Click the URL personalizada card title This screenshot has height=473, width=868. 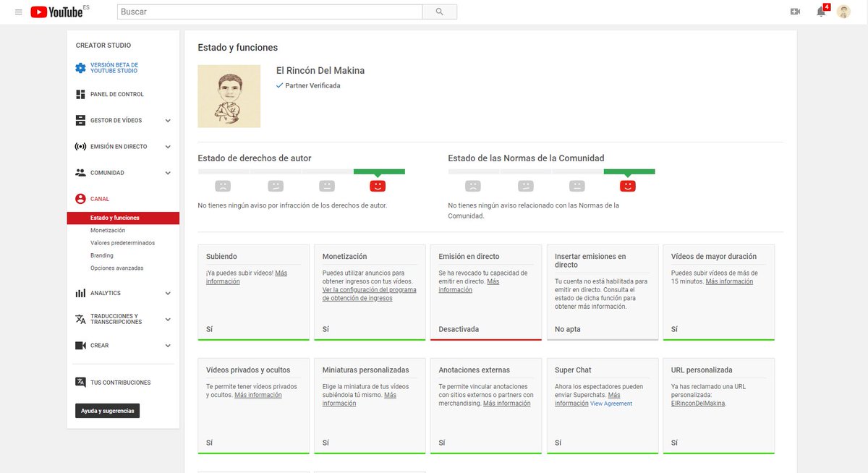point(702,370)
